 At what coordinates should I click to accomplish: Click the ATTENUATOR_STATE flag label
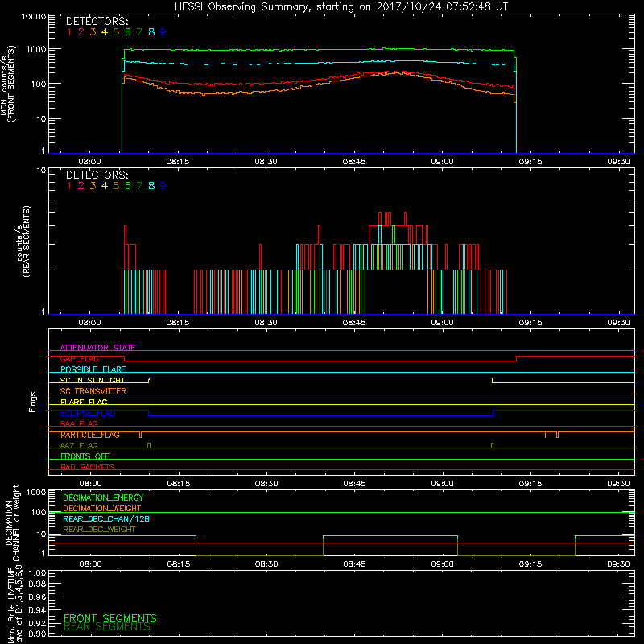(x=97, y=348)
